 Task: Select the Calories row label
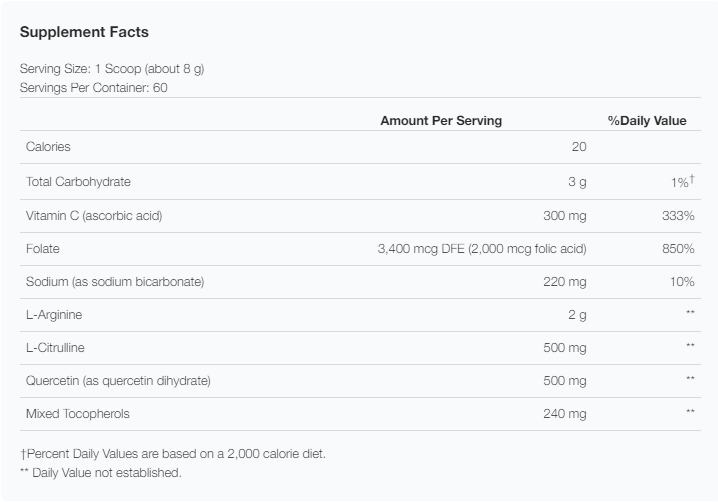coord(48,147)
